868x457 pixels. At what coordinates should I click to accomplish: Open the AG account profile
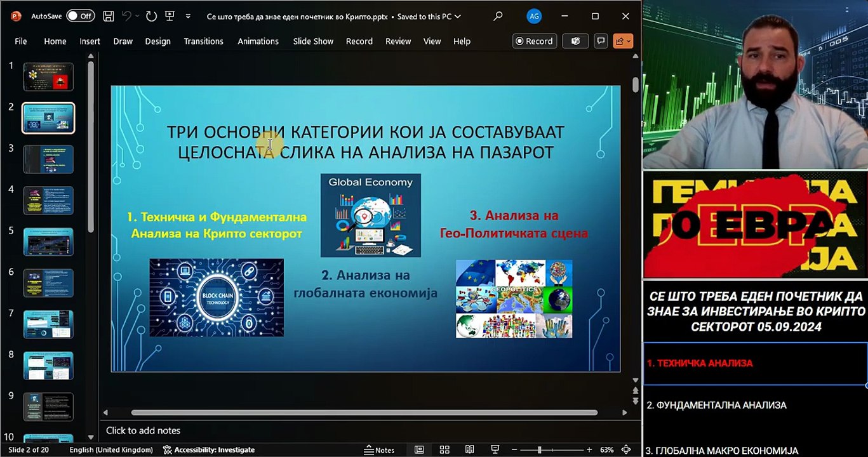click(x=534, y=16)
